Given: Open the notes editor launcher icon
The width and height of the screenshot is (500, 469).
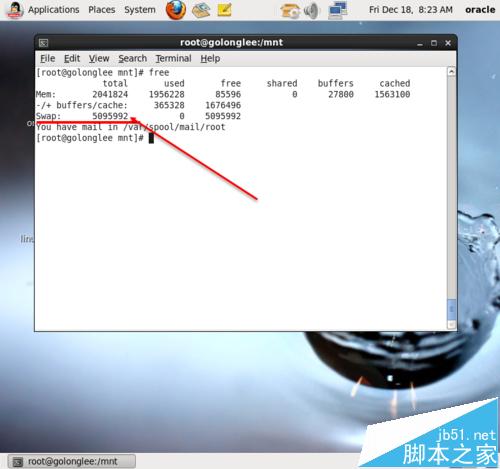Looking at the screenshot, I should pos(224,10).
